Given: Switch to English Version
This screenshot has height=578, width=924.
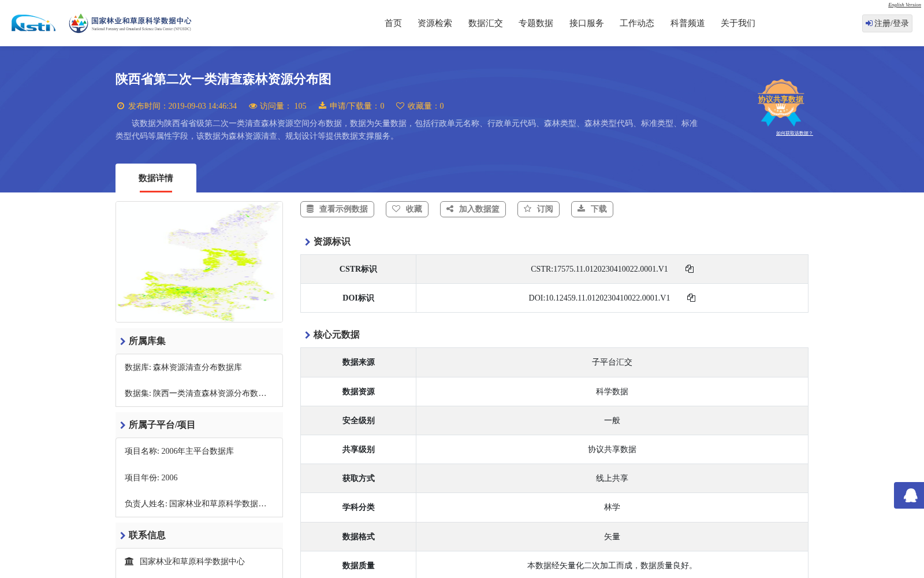Looking at the screenshot, I should (904, 5).
